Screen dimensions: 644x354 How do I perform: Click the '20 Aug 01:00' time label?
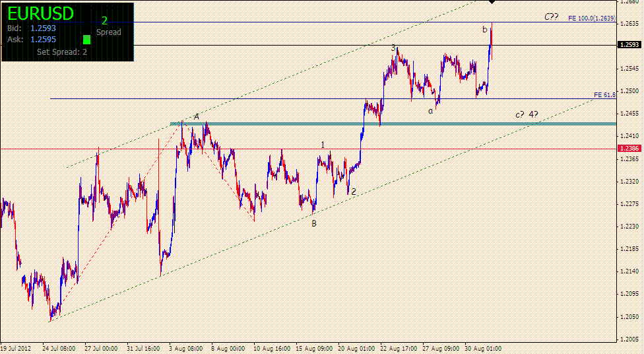[356, 349]
